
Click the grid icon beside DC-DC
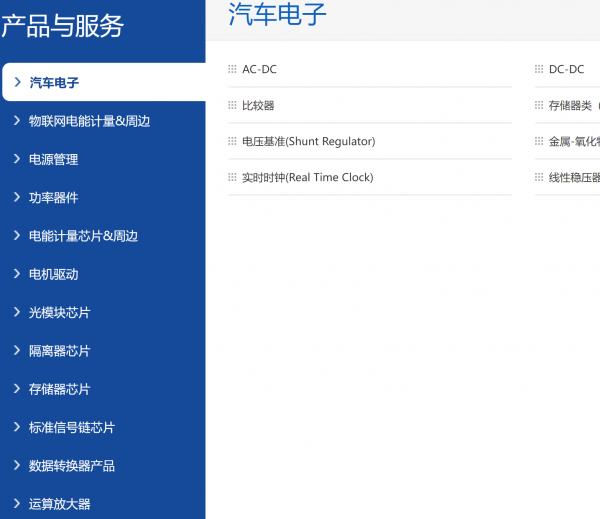(x=539, y=70)
